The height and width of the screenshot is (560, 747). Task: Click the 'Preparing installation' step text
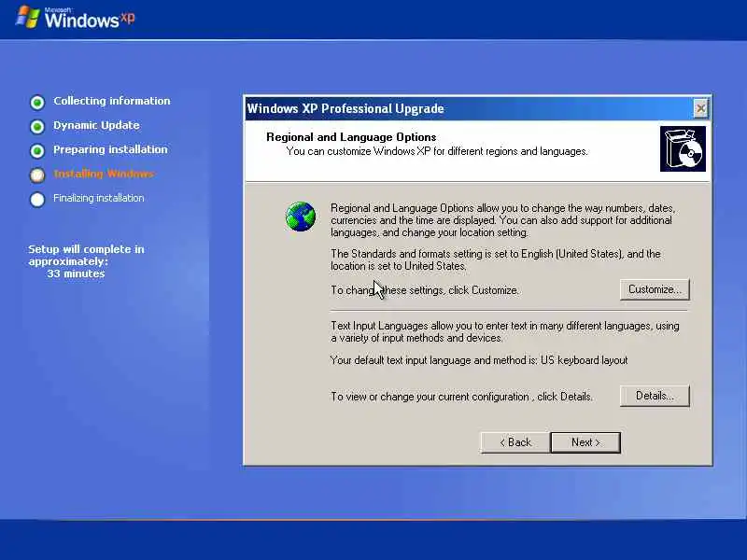(110, 149)
